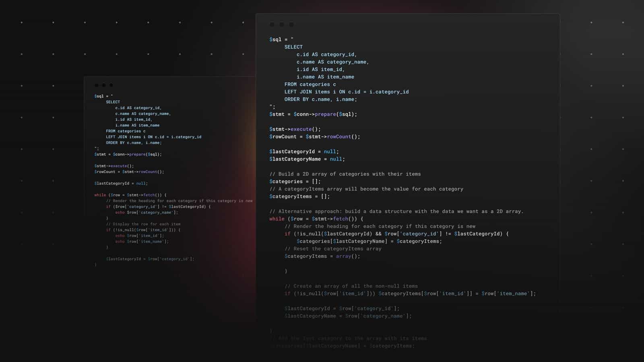
Task: Click the middle dot in the large code window
Action: [x=282, y=25]
